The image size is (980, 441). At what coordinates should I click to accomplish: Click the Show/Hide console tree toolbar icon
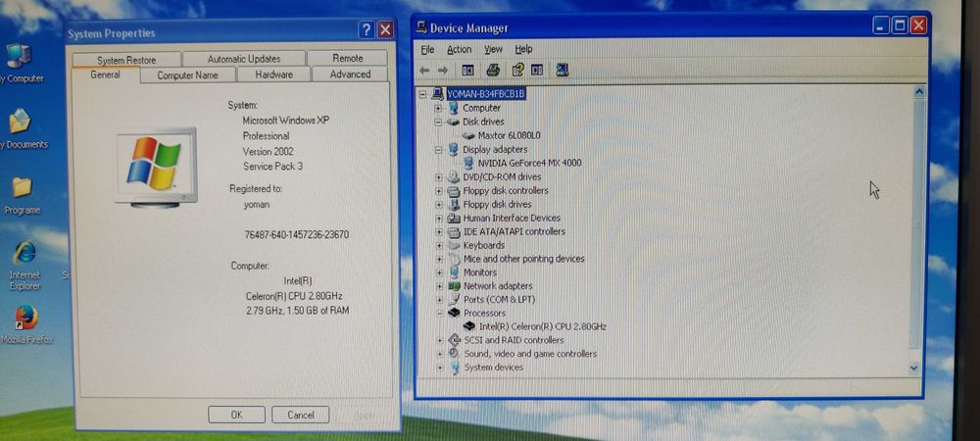pyautogui.click(x=467, y=71)
